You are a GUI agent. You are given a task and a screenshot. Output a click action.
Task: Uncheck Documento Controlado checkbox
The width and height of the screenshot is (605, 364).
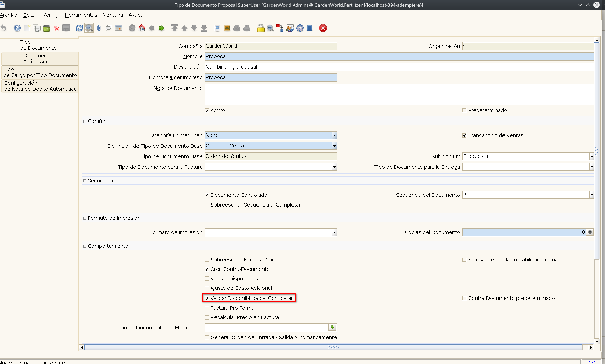point(207,195)
